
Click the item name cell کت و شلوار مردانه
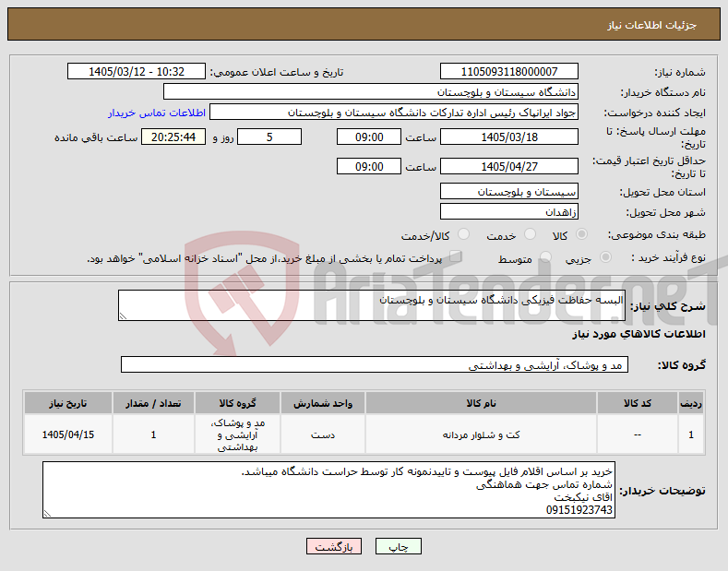(481, 435)
